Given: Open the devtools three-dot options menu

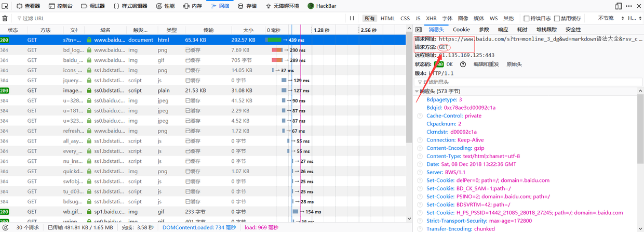Looking at the screenshot, I should (628, 6).
